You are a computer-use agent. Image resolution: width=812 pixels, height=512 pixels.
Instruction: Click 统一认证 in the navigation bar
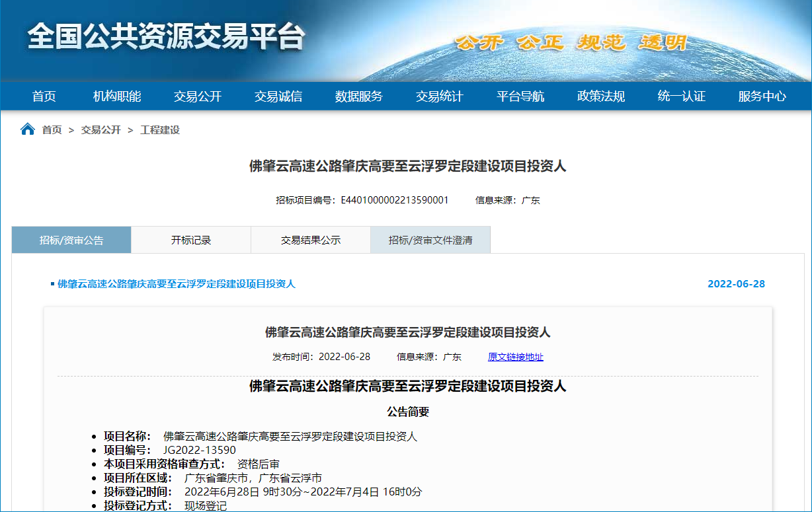tap(682, 96)
